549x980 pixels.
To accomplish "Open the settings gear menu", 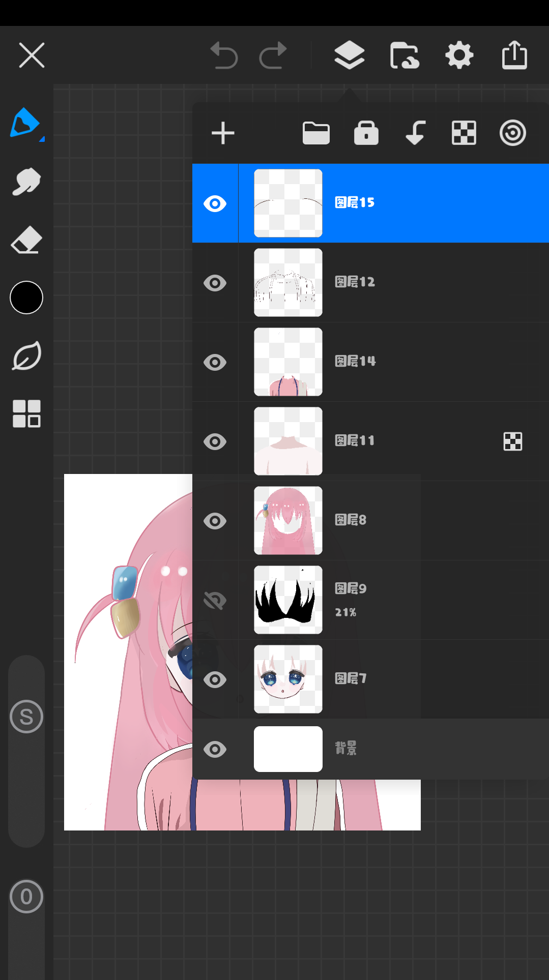I will click(x=459, y=55).
